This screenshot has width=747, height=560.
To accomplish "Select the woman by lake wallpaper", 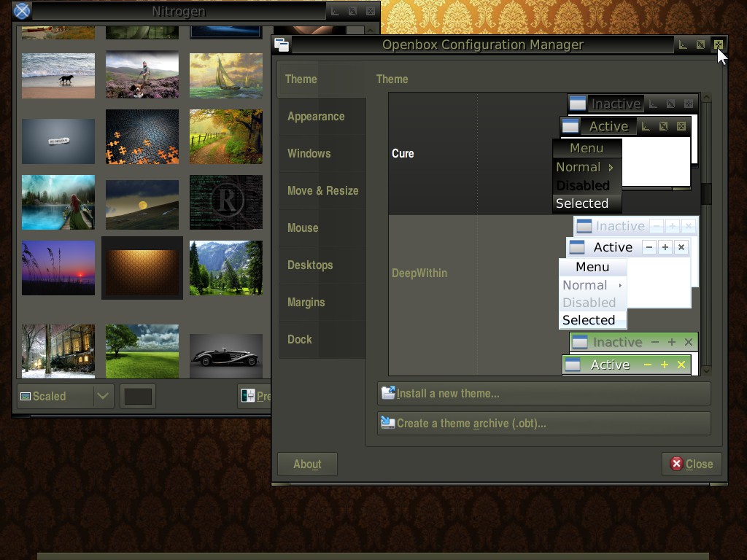I will (58, 203).
